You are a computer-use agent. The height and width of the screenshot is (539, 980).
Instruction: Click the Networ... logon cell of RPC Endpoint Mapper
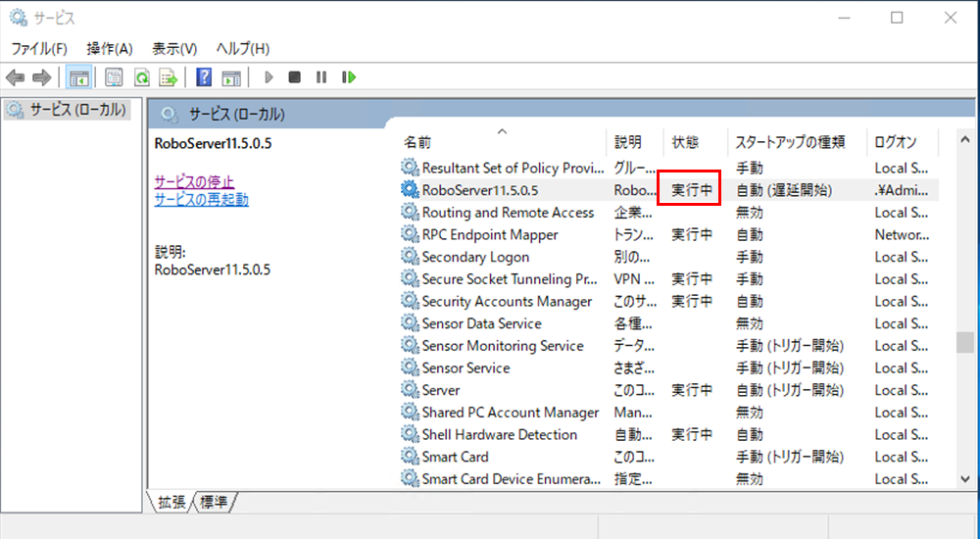coord(902,234)
